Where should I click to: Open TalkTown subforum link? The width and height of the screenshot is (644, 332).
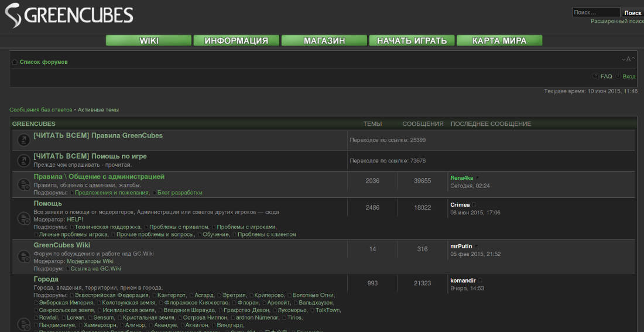(x=328, y=310)
